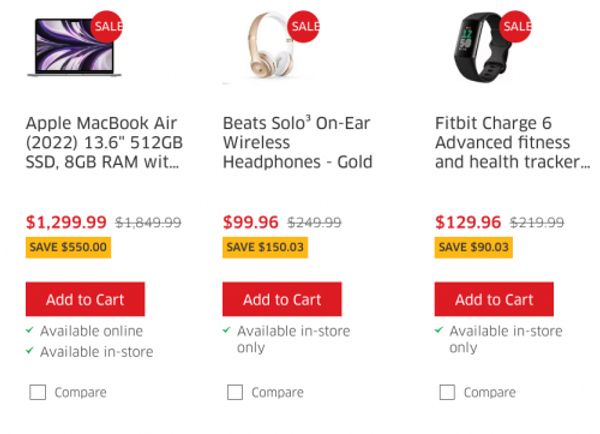Open the Apple MacBook Air title link
Screen dimensions: 600x434
click(x=104, y=142)
